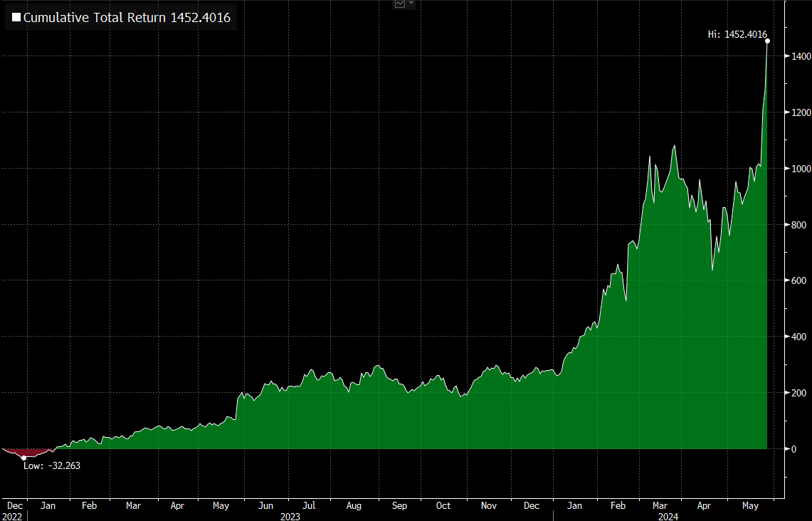Click the 400 y-axis value
Image resolution: width=812 pixels, height=521 pixels.
pos(798,337)
